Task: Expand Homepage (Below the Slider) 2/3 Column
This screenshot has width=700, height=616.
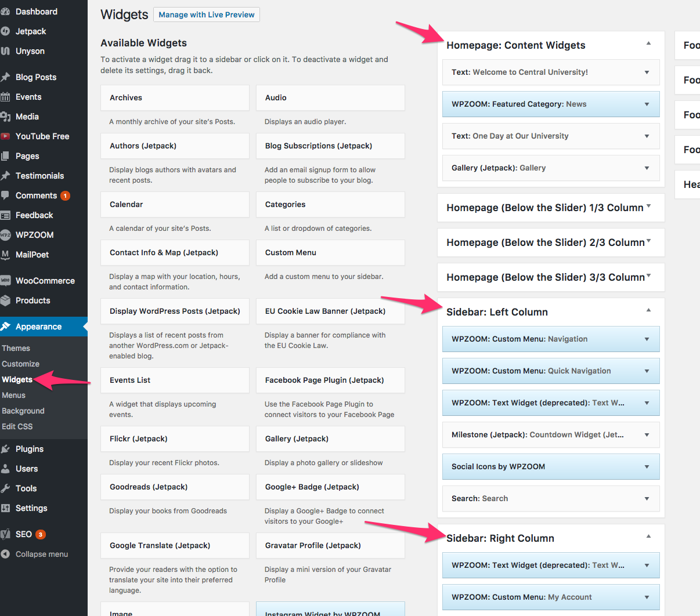Action: point(648,241)
